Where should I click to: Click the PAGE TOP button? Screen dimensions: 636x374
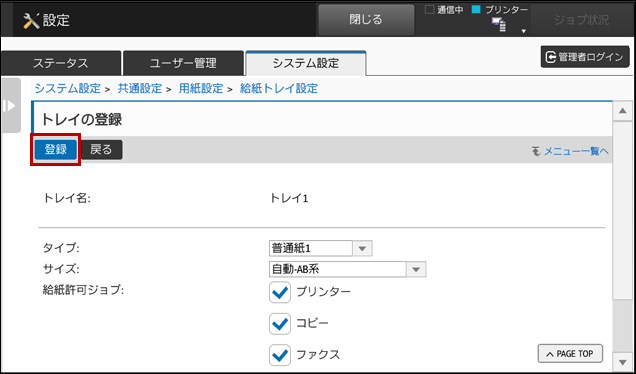pos(570,354)
